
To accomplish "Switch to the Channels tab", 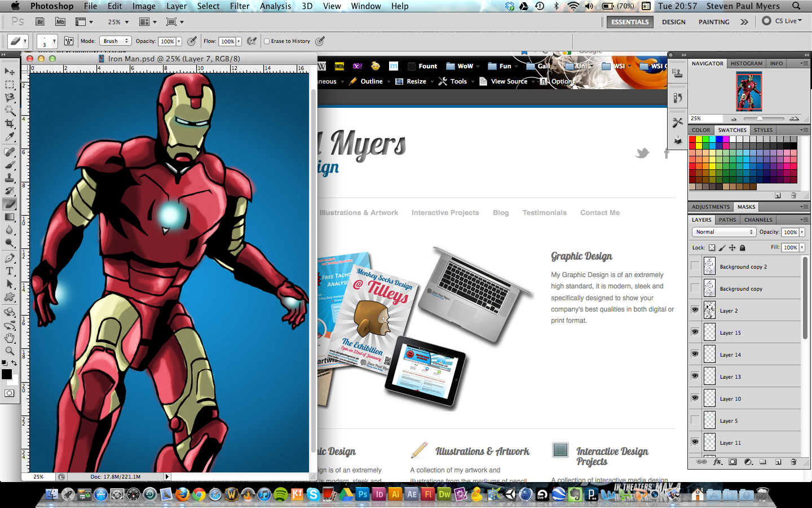I will click(x=758, y=220).
